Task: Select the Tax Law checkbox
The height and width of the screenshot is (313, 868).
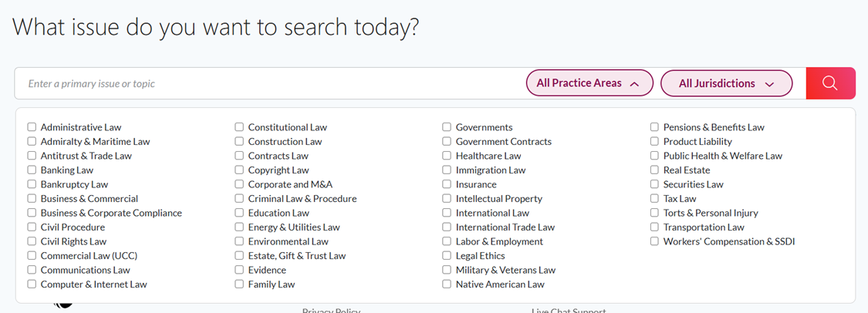Action: 654,199
